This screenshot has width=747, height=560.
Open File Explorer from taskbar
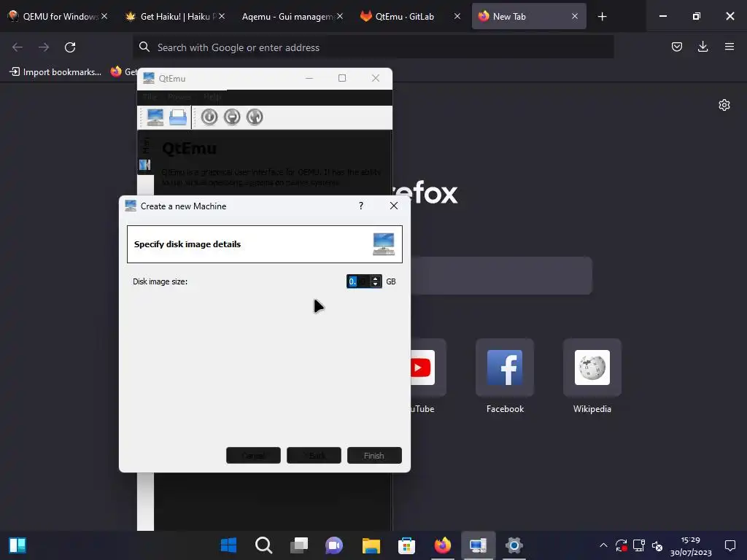[x=371, y=545]
